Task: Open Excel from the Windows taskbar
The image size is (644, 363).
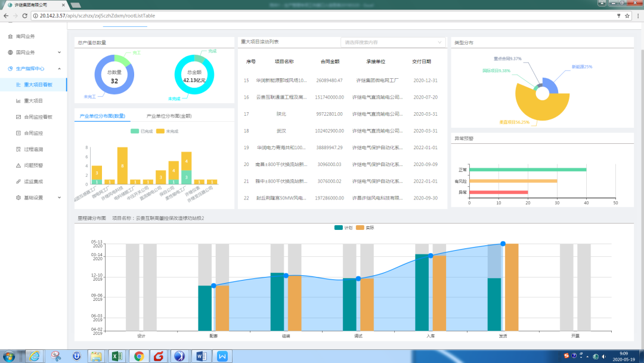Action: (x=117, y=356)
